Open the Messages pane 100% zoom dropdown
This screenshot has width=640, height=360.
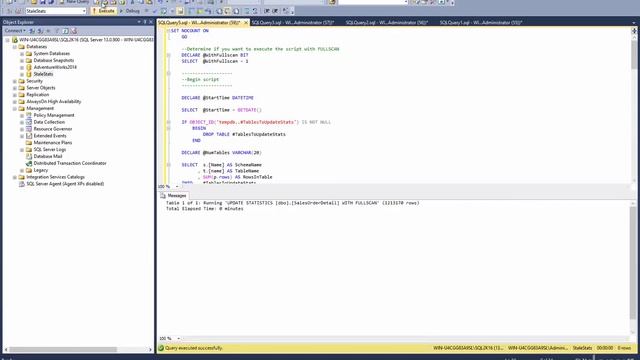(178, 339)
